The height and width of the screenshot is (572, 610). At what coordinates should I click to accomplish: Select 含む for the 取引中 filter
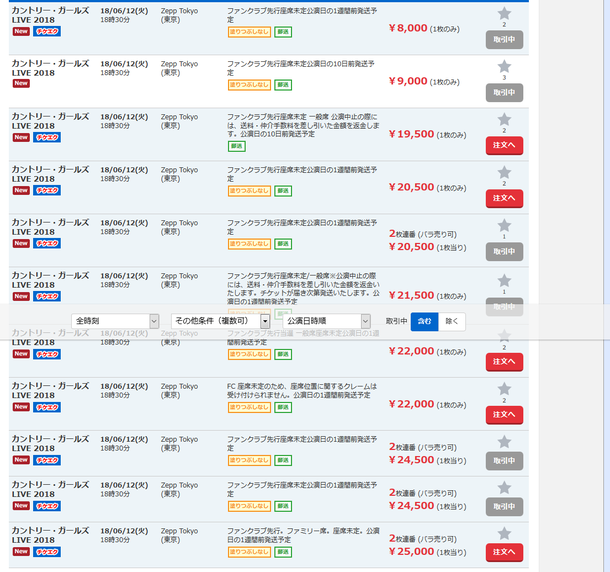pos(424,321)
